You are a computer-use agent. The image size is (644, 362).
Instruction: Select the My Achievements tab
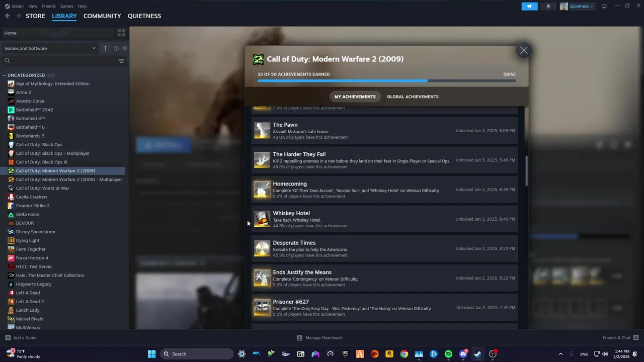[x=355, y=97]
